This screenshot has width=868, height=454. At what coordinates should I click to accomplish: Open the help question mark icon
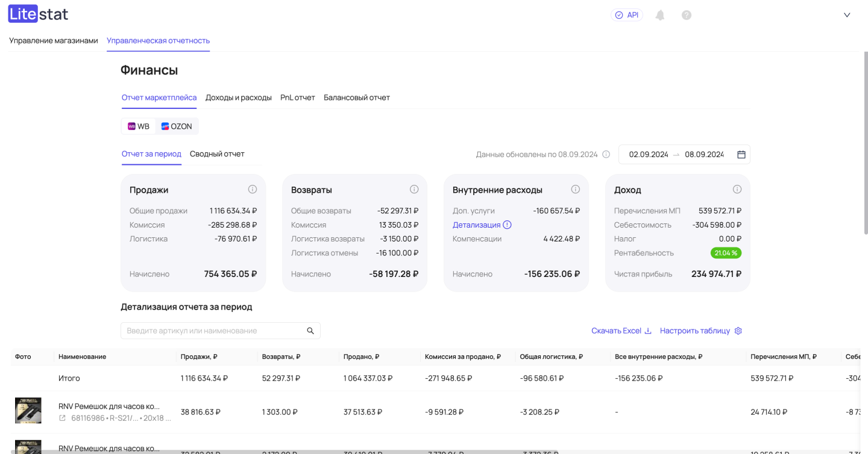point(687,15)
